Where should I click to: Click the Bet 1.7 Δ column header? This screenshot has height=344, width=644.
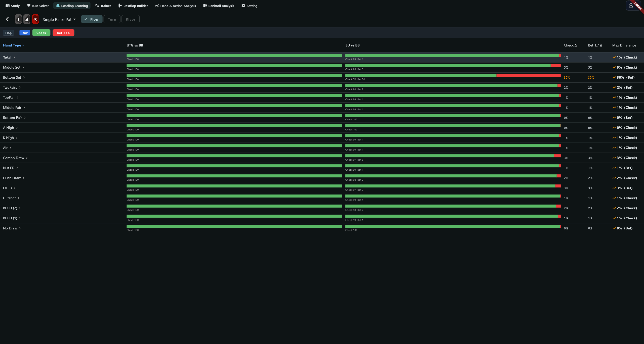click(x=595, y=45)
